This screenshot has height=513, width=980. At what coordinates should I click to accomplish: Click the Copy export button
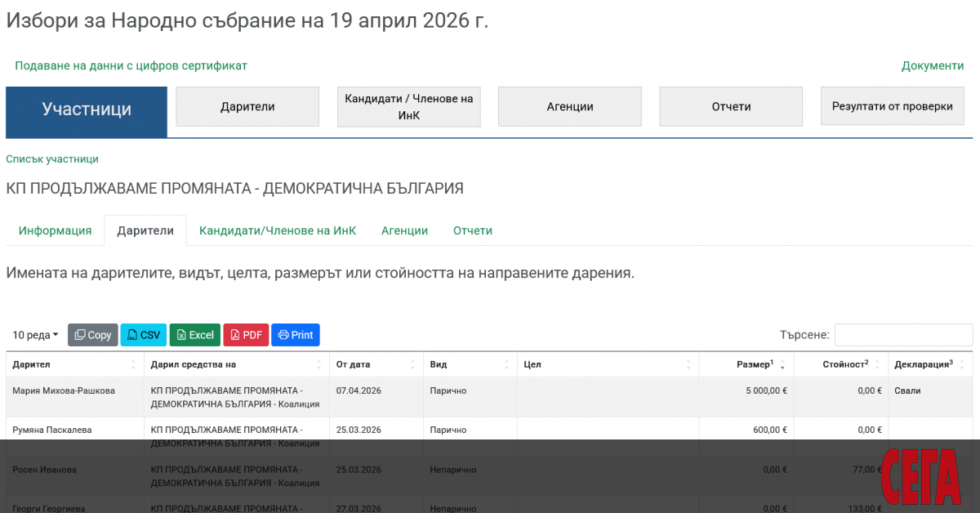coord(93,335)
